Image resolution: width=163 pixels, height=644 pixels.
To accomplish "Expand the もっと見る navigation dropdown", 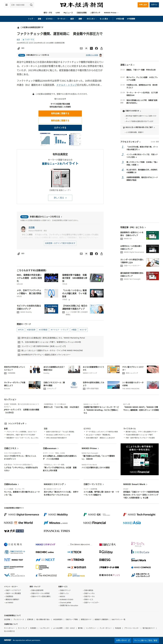I will coord(105,19).
